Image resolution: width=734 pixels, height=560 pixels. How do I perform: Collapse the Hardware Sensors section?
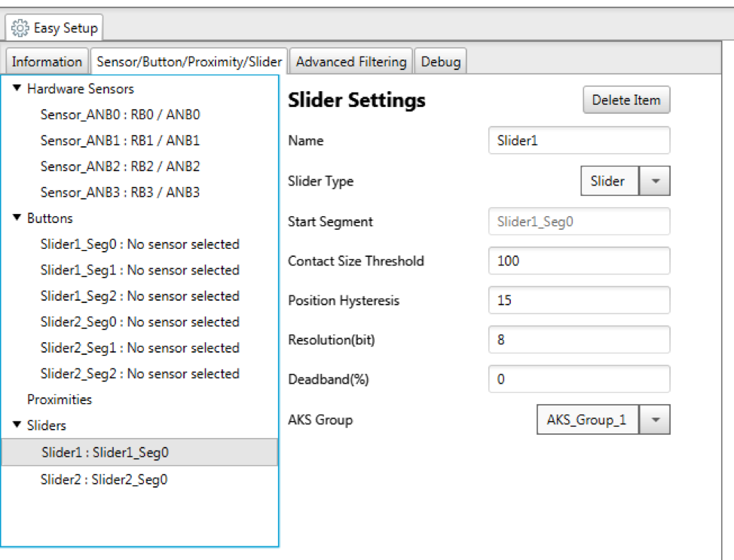(17, 88)
